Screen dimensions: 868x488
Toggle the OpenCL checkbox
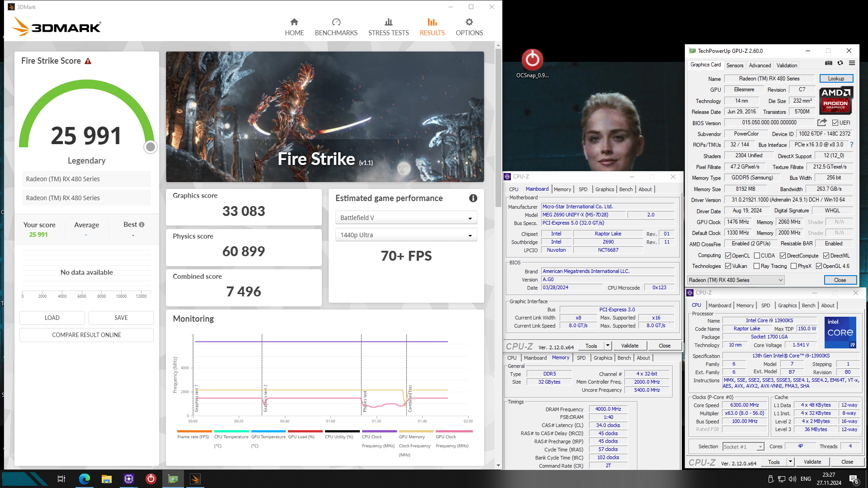pyautogui.click(x=728, y=256)
